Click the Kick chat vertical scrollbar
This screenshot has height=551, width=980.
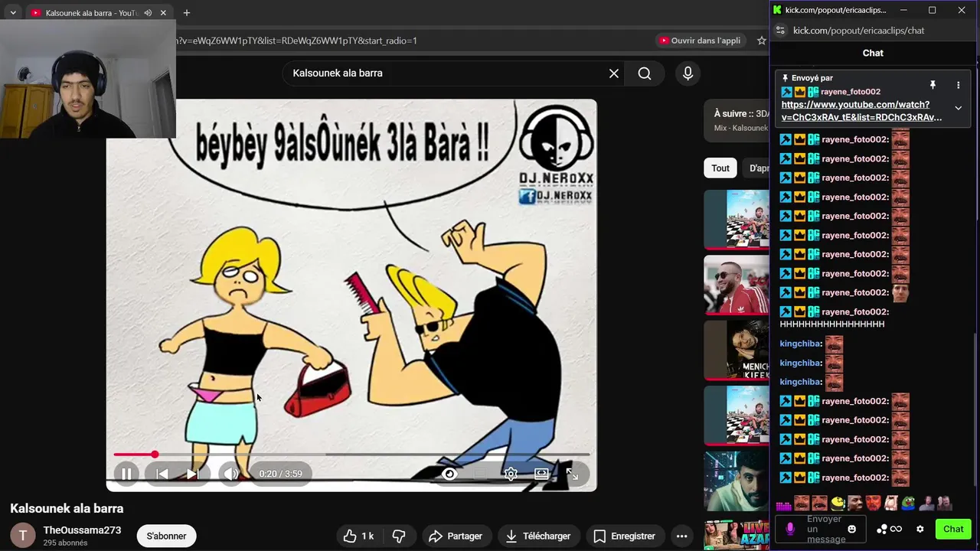pos(975,409)
